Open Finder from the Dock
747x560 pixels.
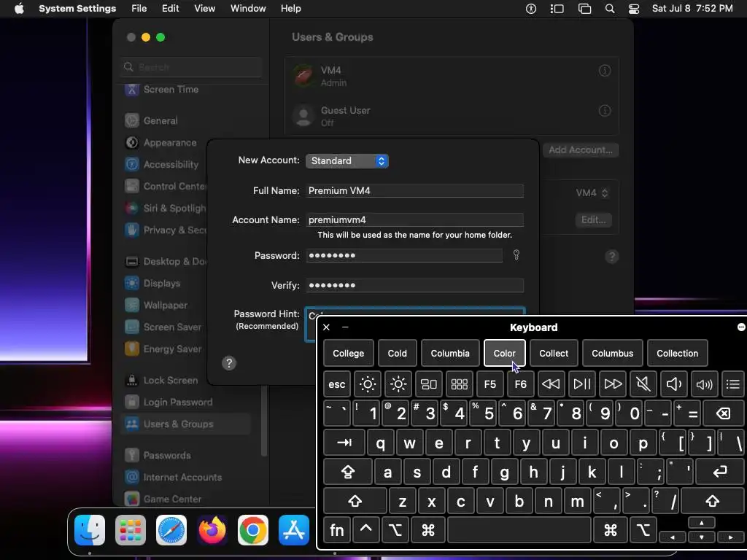(x=90, y=530)
